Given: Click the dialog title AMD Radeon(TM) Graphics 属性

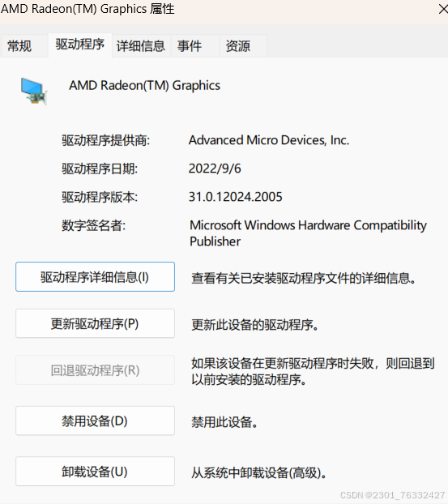Looking at the screenshot, I should tap(87, 9).
